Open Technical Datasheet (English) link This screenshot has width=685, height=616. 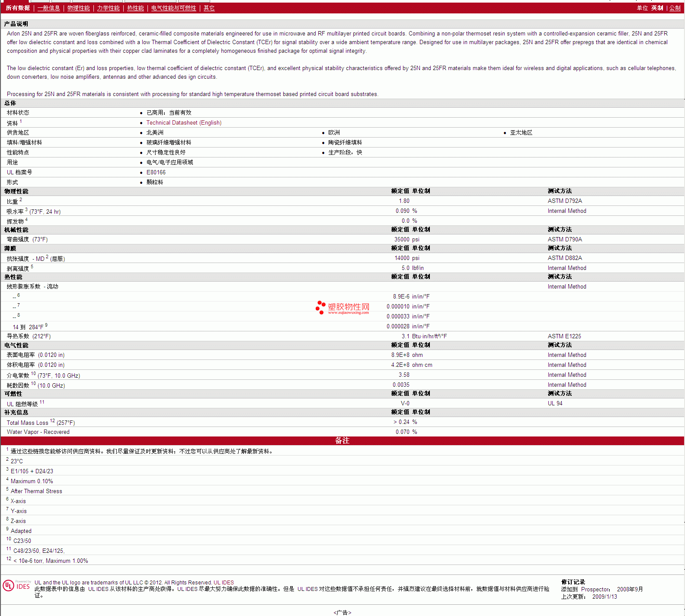[x=184, y=123]
